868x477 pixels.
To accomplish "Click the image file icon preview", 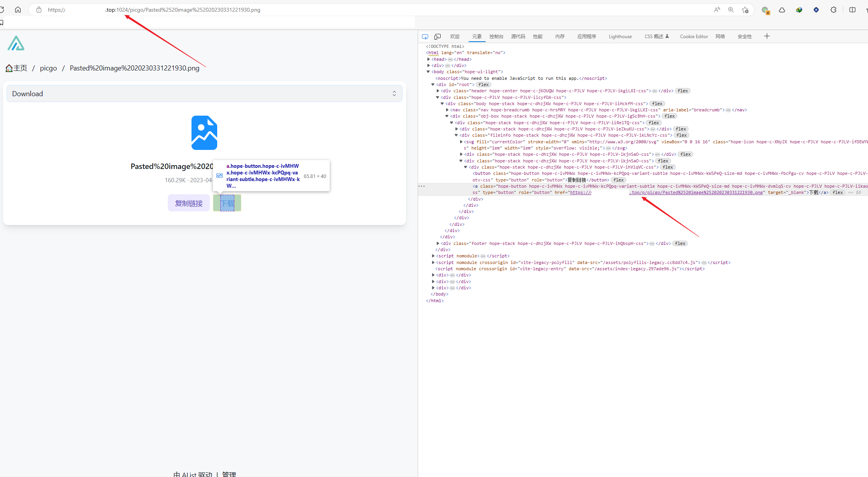I will tap(204, 133).
